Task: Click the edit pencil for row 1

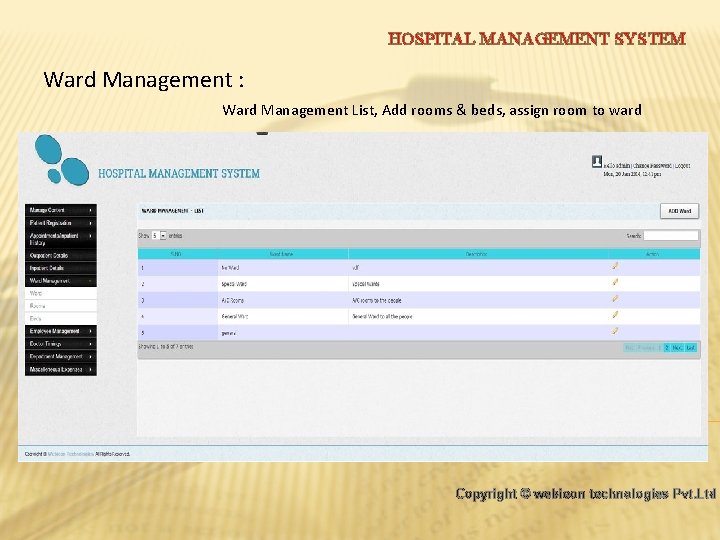Action: click(x=615, y=266)
